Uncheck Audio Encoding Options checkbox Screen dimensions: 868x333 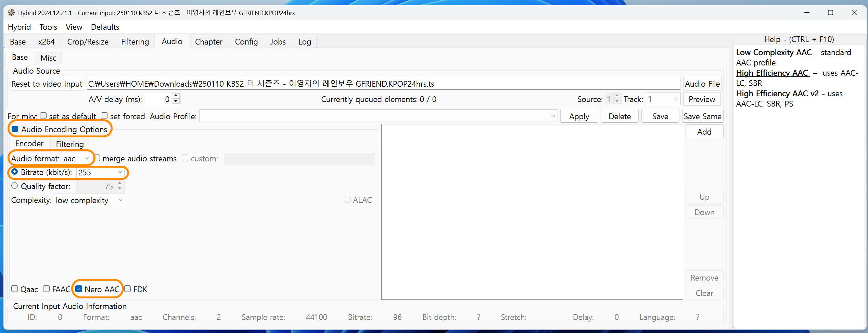coord(15,129)
